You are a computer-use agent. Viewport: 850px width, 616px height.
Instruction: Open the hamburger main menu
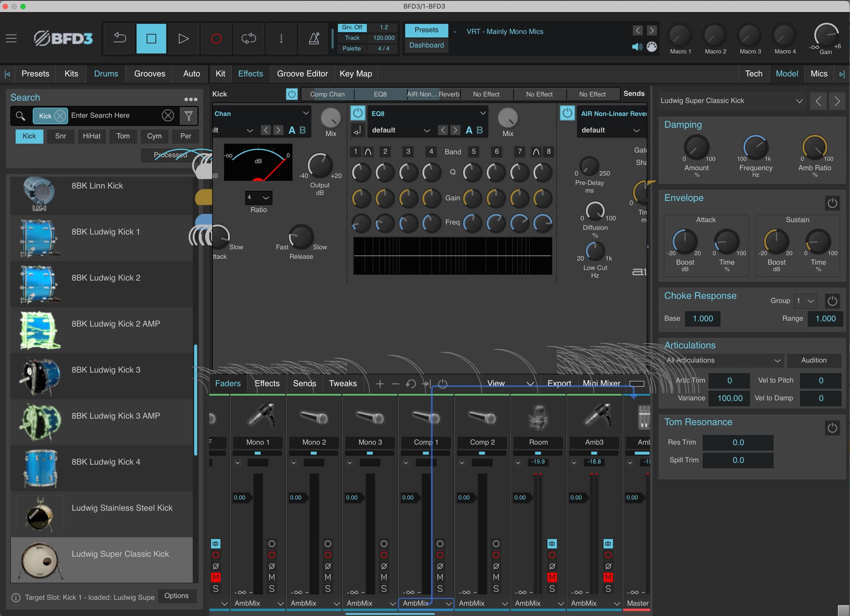[x=12, y=38]
